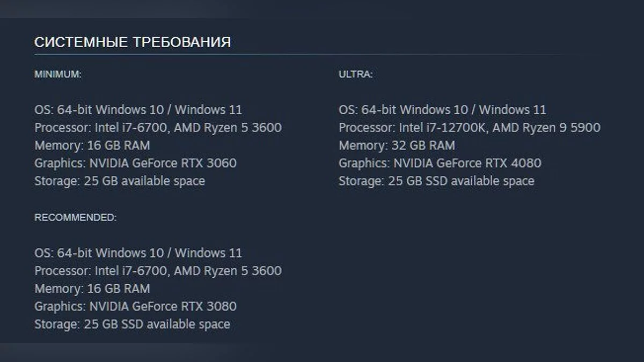Click the Processor line under MINIMUM
Image resolution: width=644 pixels, height=362 pixels.
pos(158,128)
